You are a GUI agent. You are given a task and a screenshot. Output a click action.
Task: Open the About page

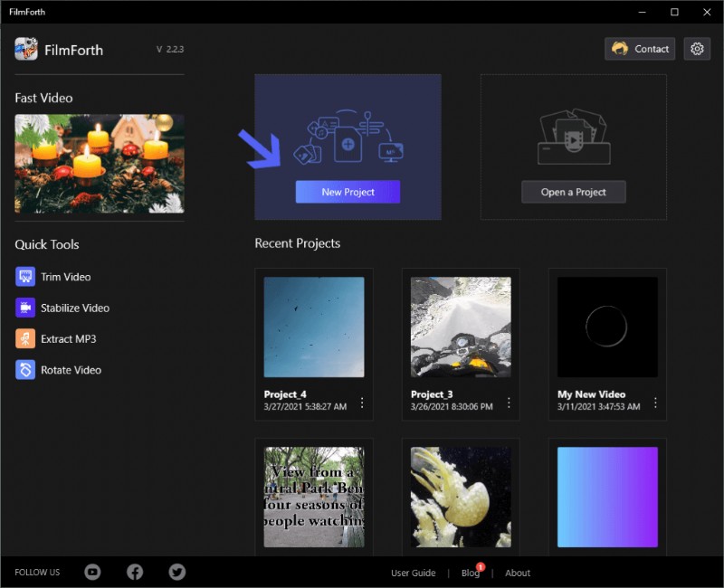click(x=517, y=573)
